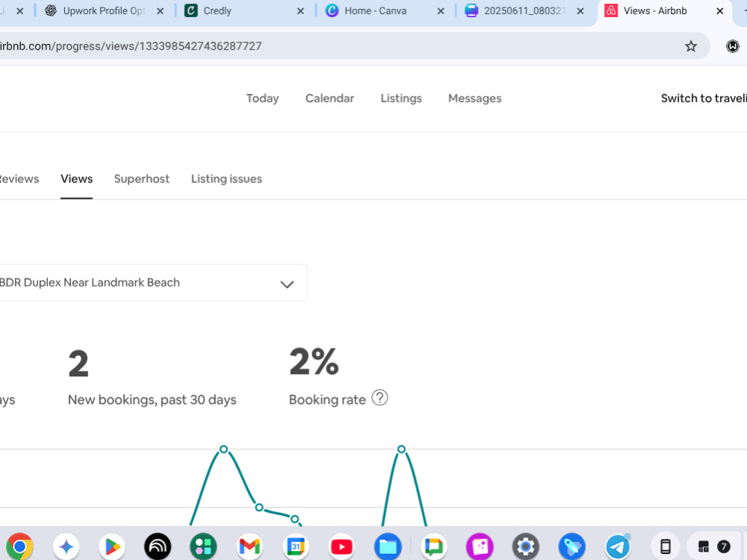Go to Calendar in the host navigation
The image size is (747, 560).
[329, 99]
